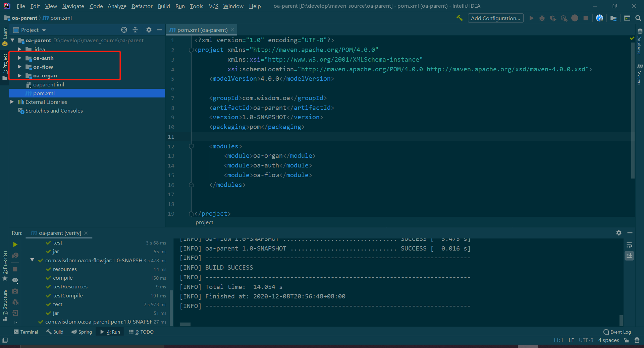Hide the Run panel with minus icon
The width and height of the screenshot is (644, 348).
pos(630,233)
